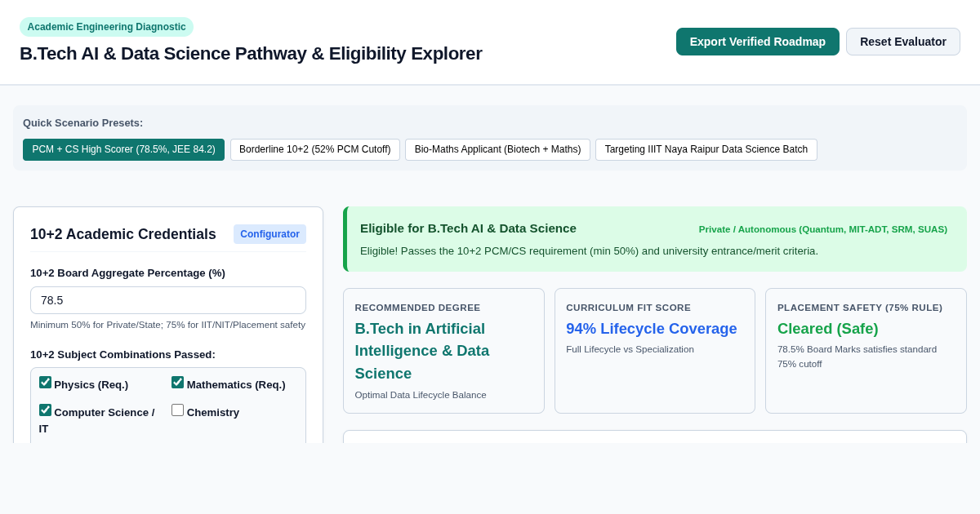Click the 10+2 Academic Credentials heading
The image size is (980, 514).
pos(123,234)
